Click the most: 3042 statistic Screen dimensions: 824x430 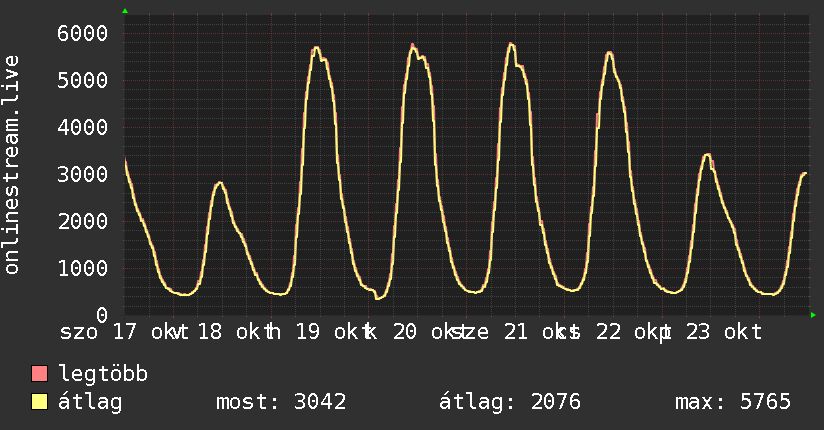(x=281, y=402)
